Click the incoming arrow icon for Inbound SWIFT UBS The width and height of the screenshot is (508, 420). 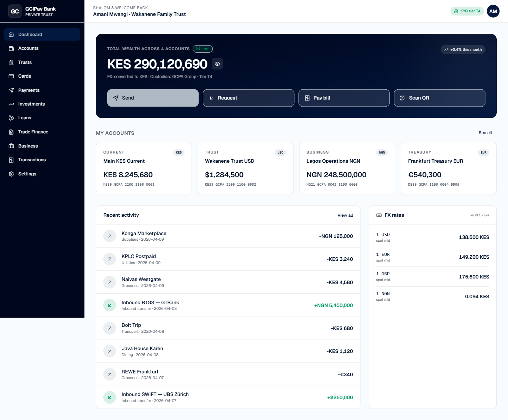pos(110,397)
